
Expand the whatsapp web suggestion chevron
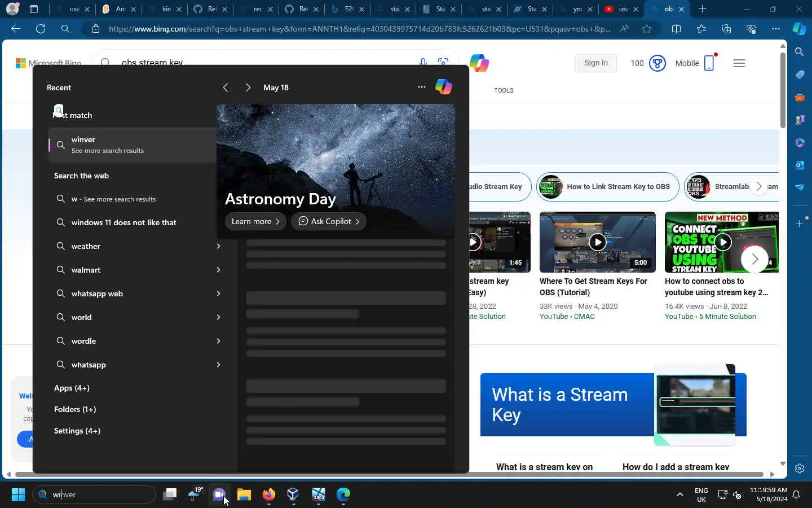218,294
